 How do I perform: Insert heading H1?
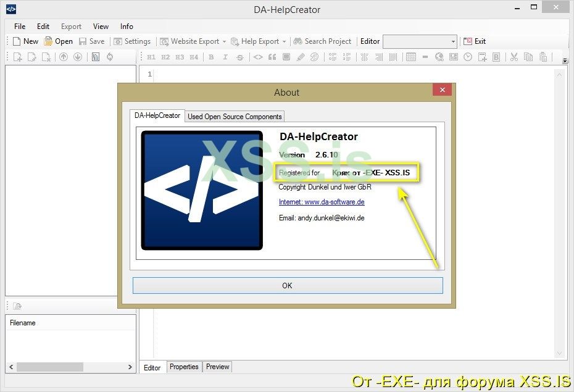tap(151, 57)
